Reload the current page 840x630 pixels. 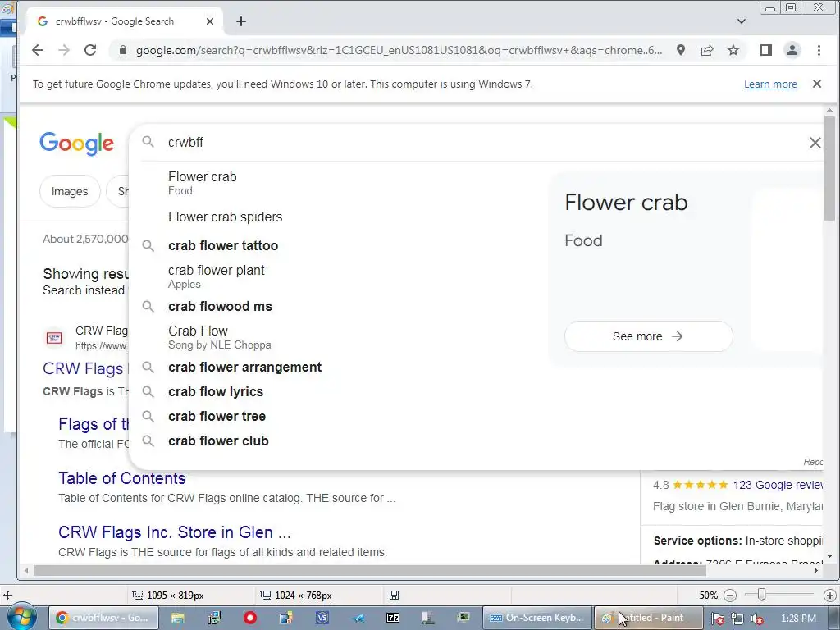tap(90, 50)
